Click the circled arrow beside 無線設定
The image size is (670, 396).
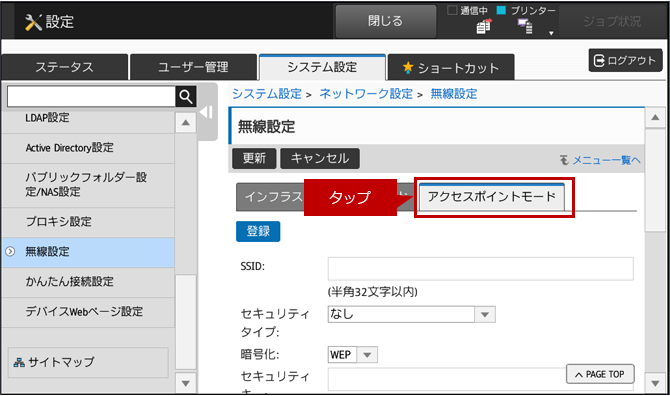click(x=10, y=252)
